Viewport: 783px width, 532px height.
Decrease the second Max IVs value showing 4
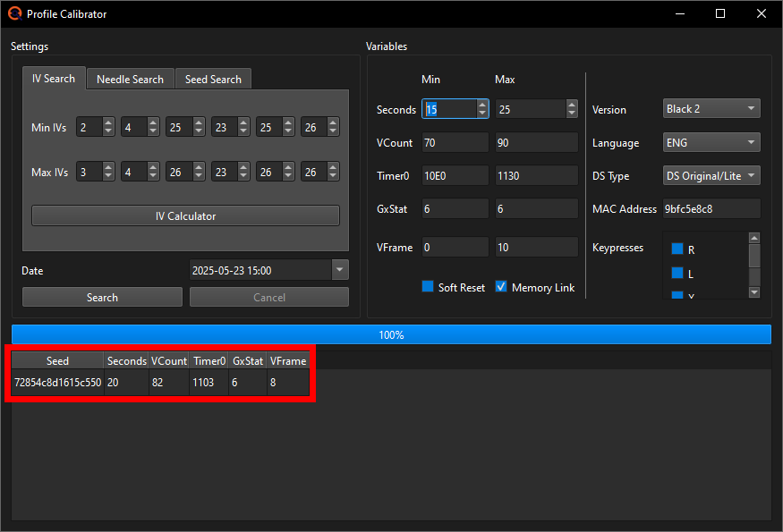point(153,176)
